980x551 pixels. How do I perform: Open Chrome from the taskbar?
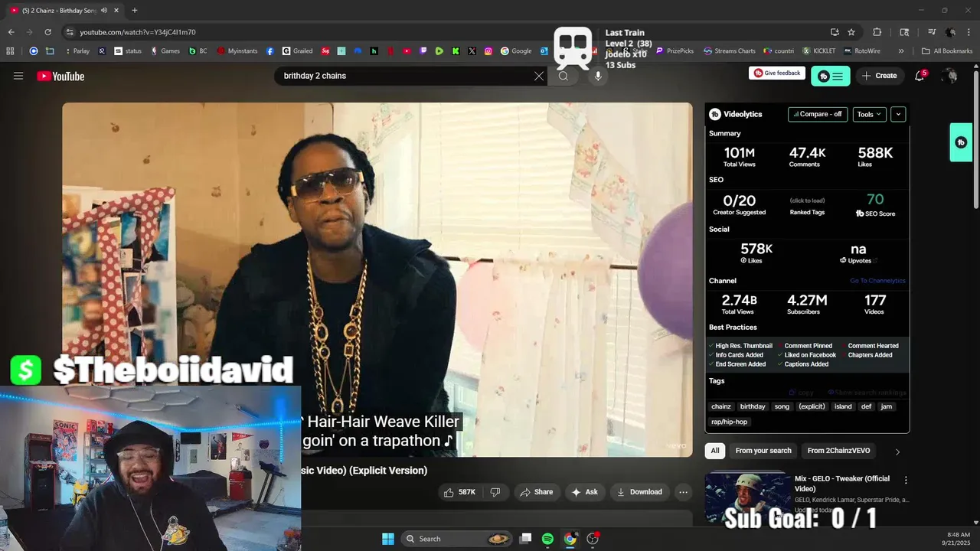click(570, 539)
